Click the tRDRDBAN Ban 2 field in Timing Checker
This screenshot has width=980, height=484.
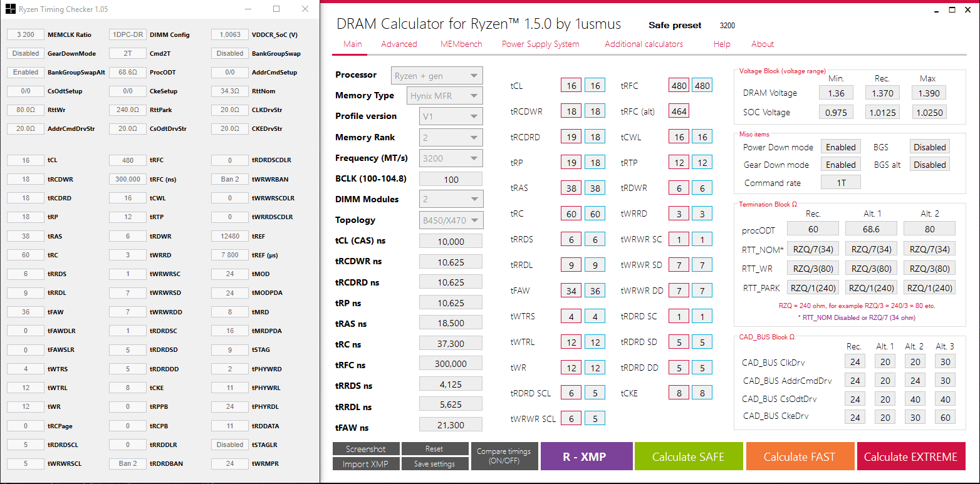coord(128,463)
